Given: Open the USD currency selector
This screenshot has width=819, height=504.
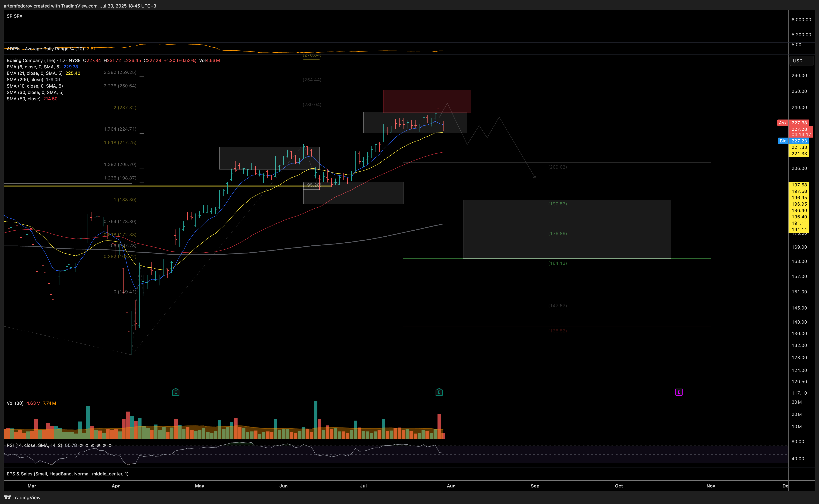Looking at the screenshot, I should pos(801,61).
